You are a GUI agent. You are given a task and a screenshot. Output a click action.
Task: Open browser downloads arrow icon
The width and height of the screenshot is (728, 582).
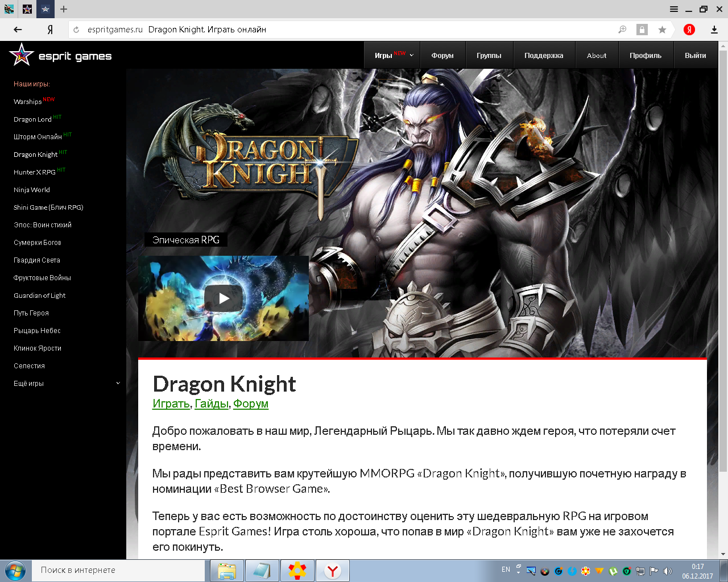click(x=714, y=30)
